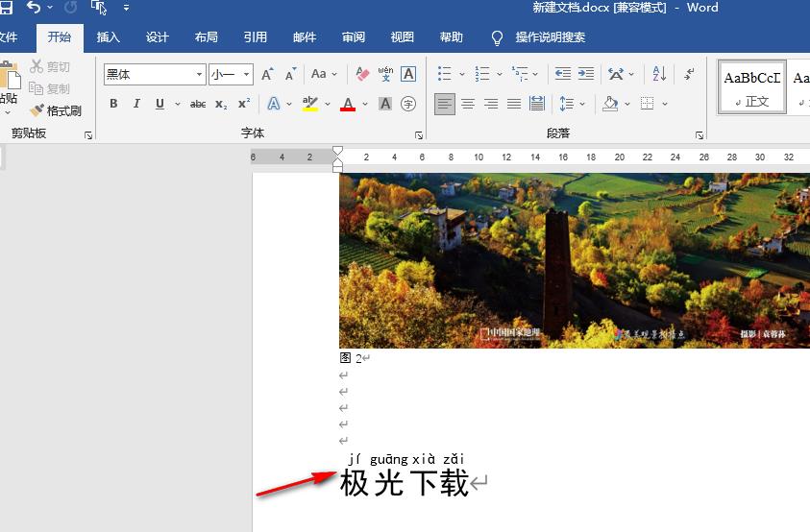
Task: Apply paragraph shading paint bucket
Action: tap(610, 104)
